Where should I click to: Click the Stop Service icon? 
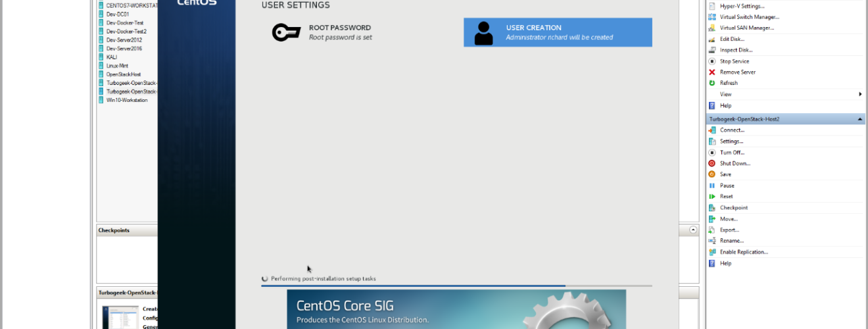pyautogui.click(x=711, y=61)
